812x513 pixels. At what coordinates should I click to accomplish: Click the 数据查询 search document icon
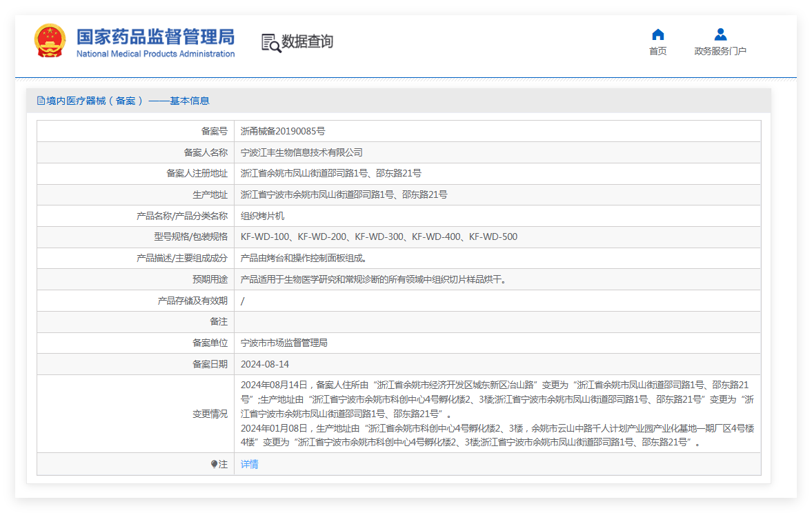[271, 43]
